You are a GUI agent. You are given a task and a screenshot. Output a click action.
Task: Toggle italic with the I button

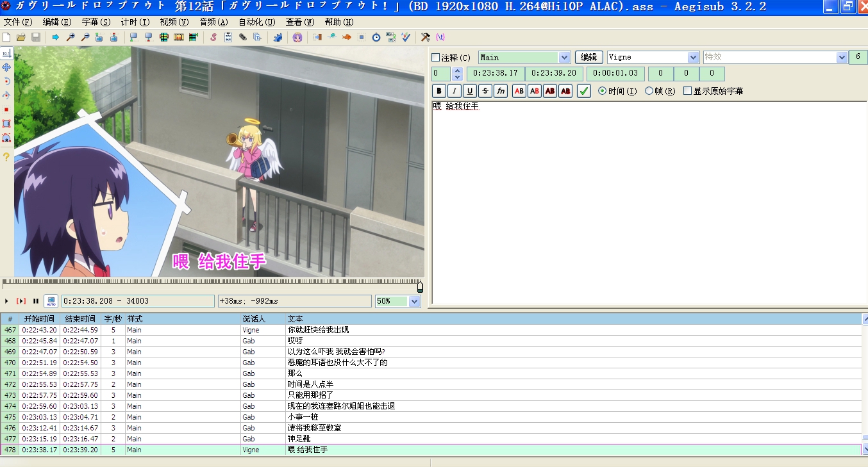[x=455, y=91]
